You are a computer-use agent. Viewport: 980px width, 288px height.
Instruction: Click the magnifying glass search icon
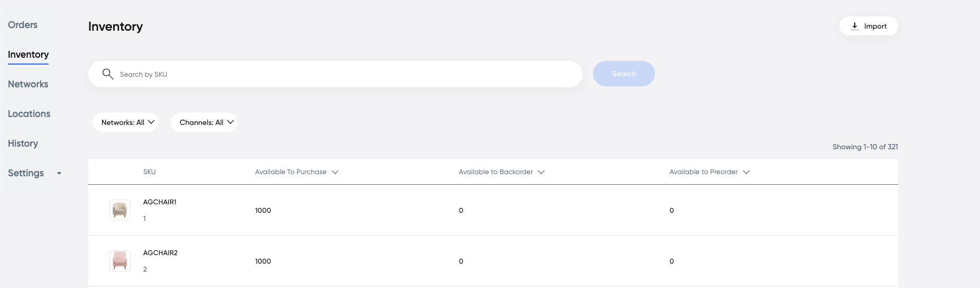coord(108,74)
